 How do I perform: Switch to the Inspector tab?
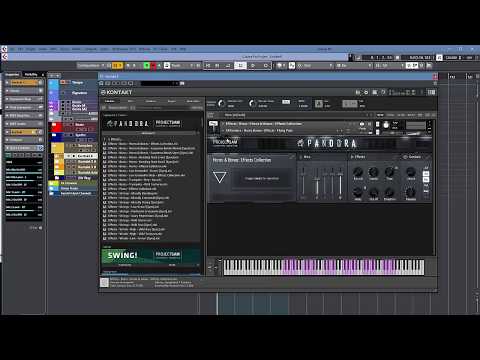click(12, 74)
